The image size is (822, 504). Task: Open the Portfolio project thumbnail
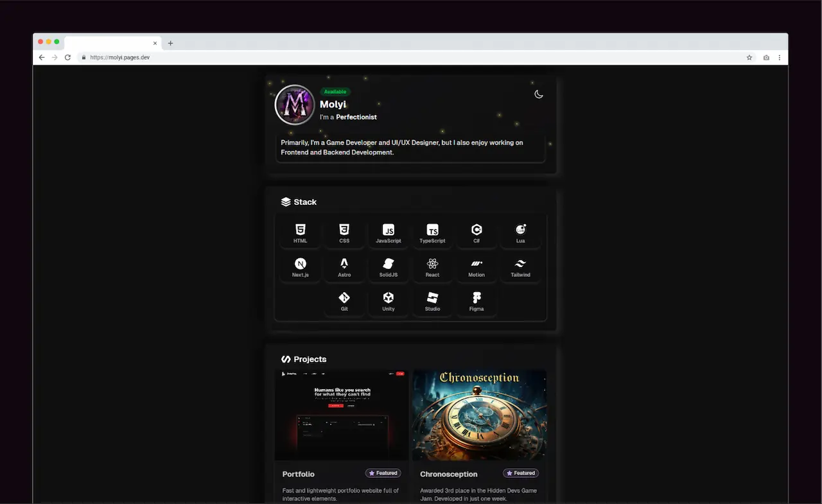tap(342, 415)
